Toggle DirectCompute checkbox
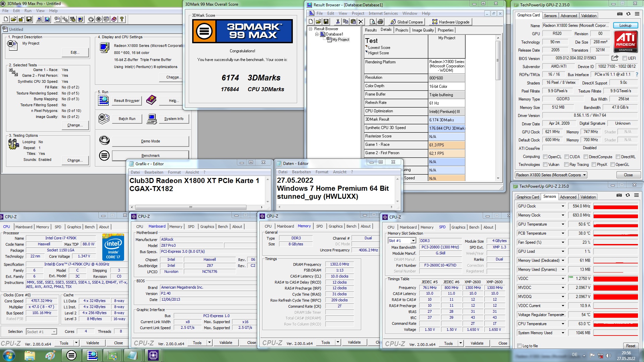Screen dimensions: 644x362 (x=586, y=157)
